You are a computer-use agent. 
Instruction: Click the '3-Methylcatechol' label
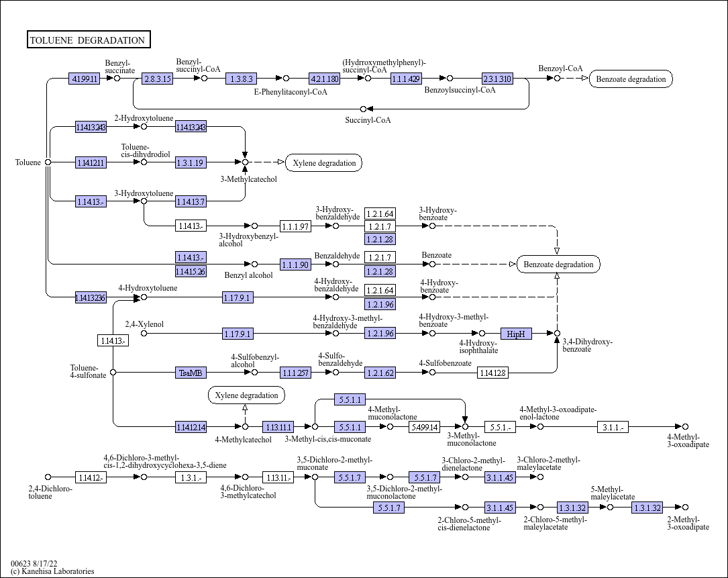coord(248,179)
